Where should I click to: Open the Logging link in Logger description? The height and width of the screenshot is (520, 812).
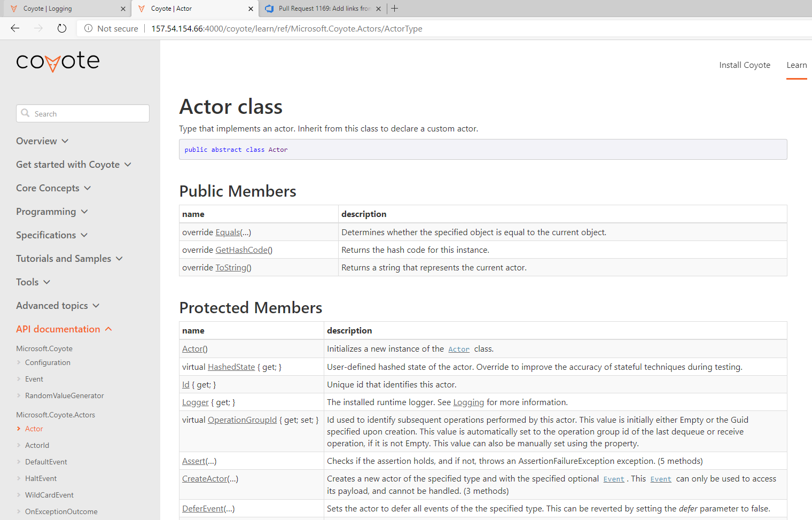[x=469, y=402]
